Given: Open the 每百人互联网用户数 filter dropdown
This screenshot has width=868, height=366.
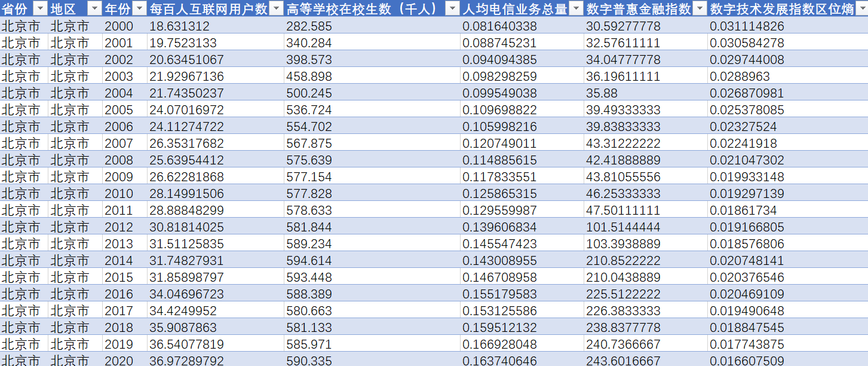Looking at the screenshot, I should [x=276, y=8].
